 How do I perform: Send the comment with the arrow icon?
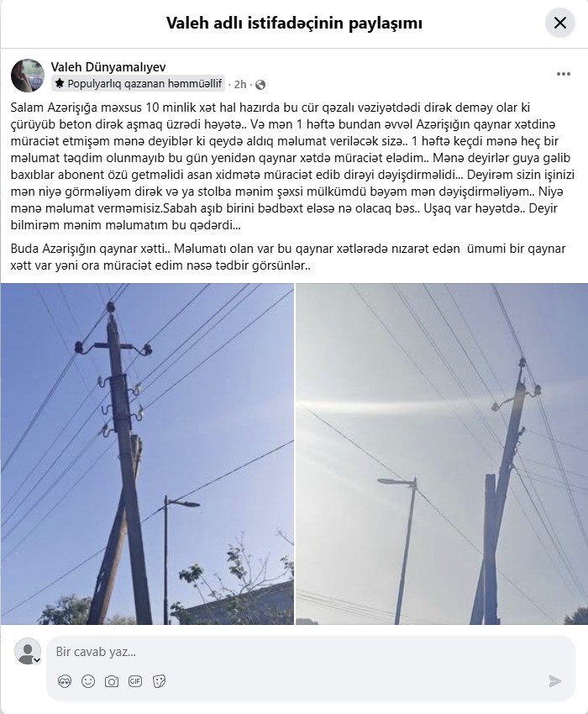click(x=554, y=681)
